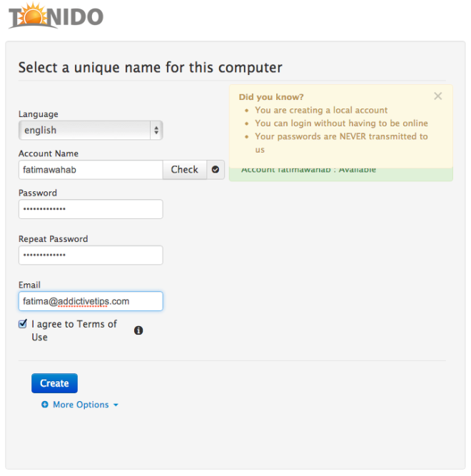Screen dimensions: 471x476
Task: Uncheck I agree to Terms of Use
Action: (x=23, y=324)
